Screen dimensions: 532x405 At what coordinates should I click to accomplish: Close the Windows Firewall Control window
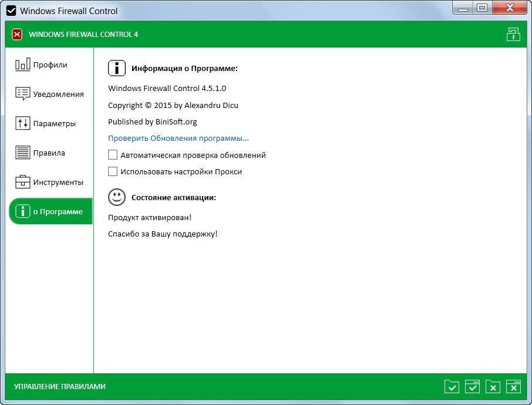click(510, 8)
